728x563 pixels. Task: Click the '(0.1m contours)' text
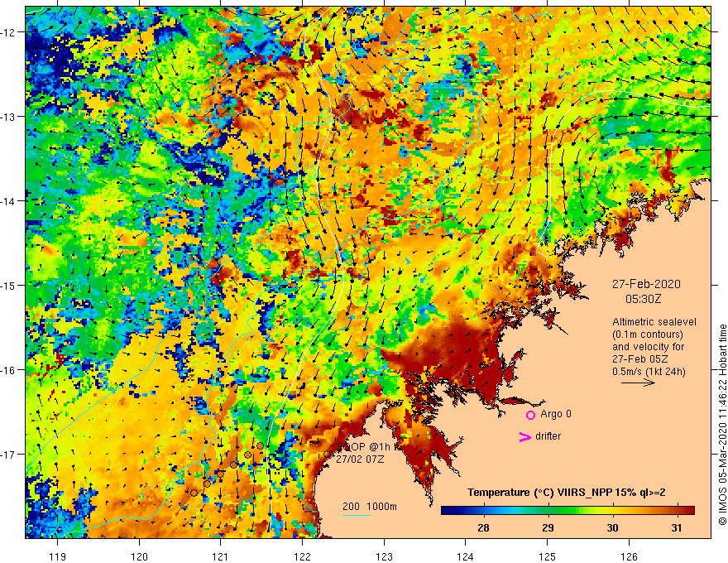(647, 334)
